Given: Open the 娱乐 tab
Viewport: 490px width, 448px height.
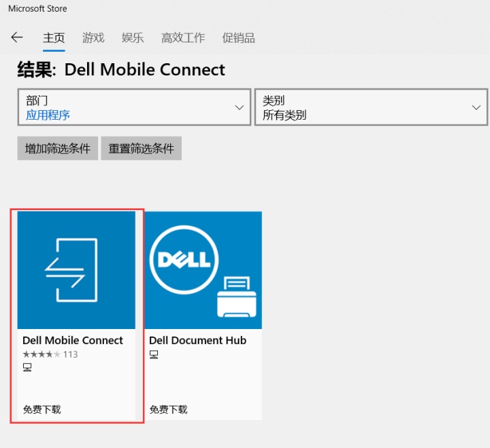Looking at the screenshot, I should 133,38.
